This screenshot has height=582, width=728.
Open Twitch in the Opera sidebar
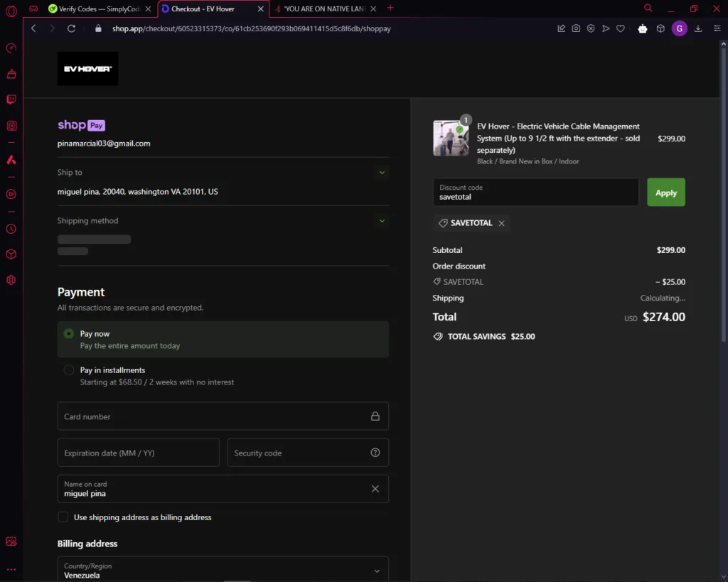coord(11,99)
